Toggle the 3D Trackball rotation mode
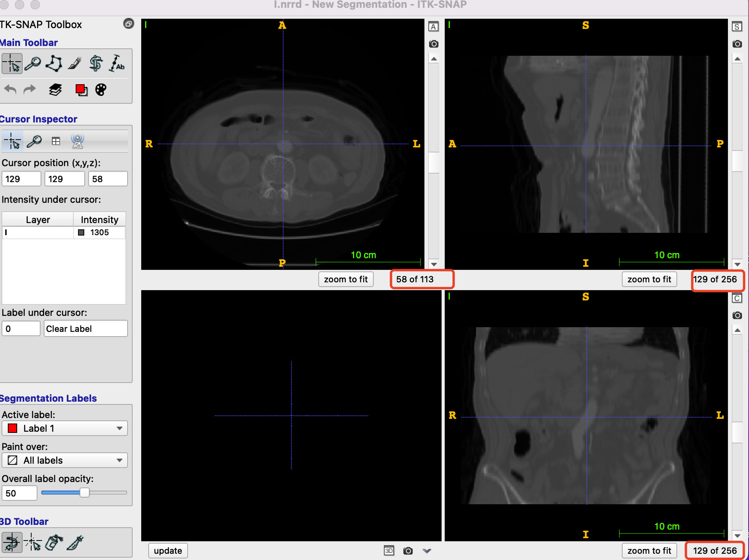This screenshot has height=560, width=749. click(12, 542)
